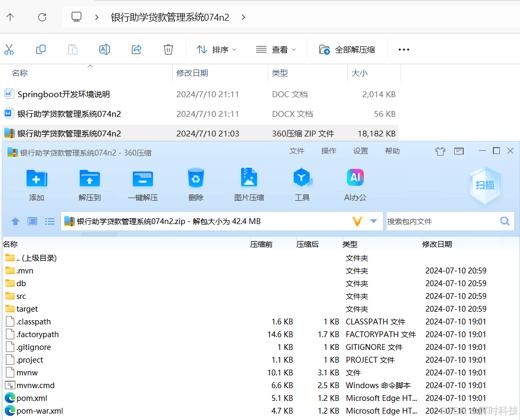Select the target folder in the archive
This screenshot has height=420, width=520.
22,309
